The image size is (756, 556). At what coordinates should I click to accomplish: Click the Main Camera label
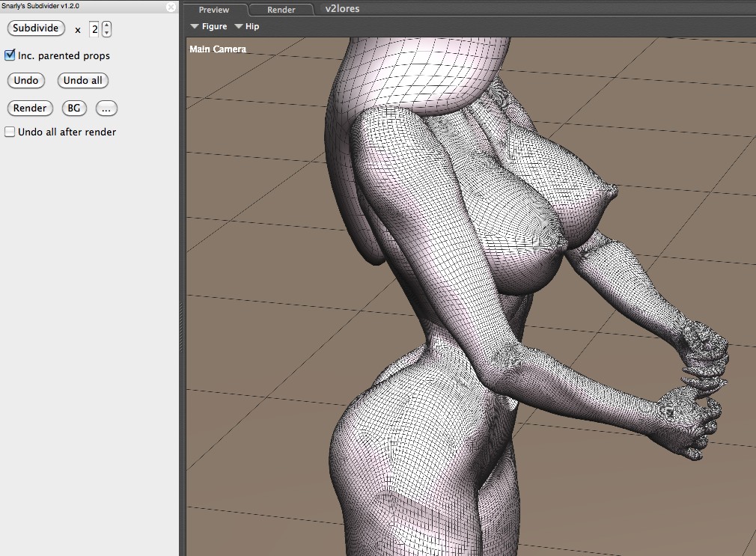click(x=218, y=49)
